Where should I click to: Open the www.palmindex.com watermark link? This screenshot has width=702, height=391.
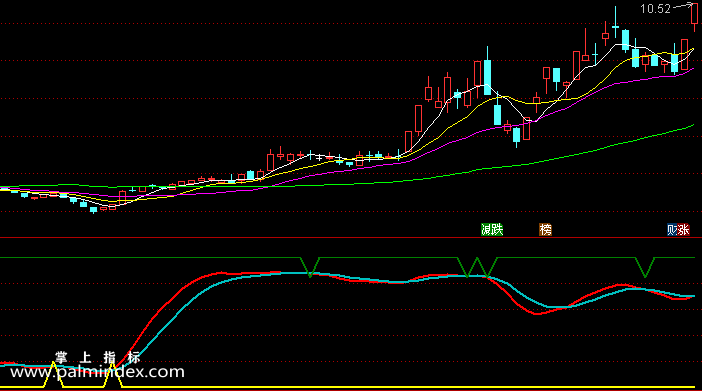(97, 372)
